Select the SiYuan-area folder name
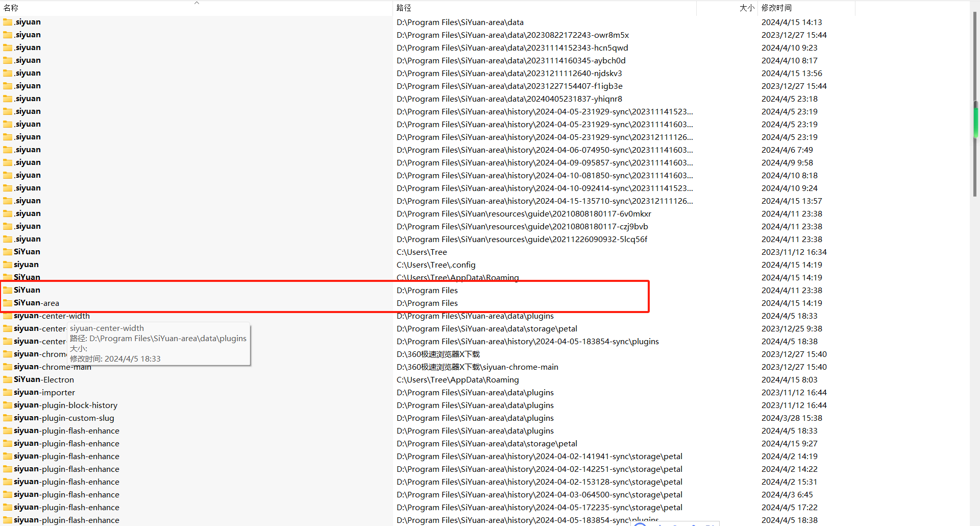980x526 pixels. tap(36, 303)
